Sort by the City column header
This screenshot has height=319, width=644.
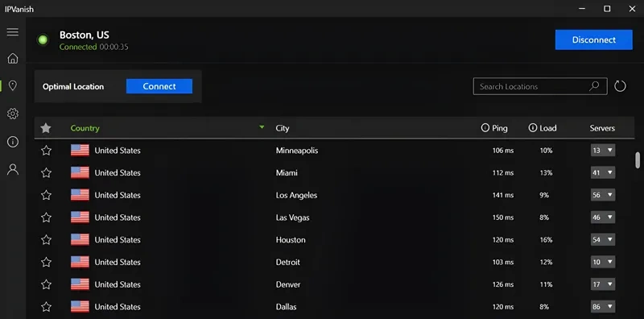click(283, 128)
